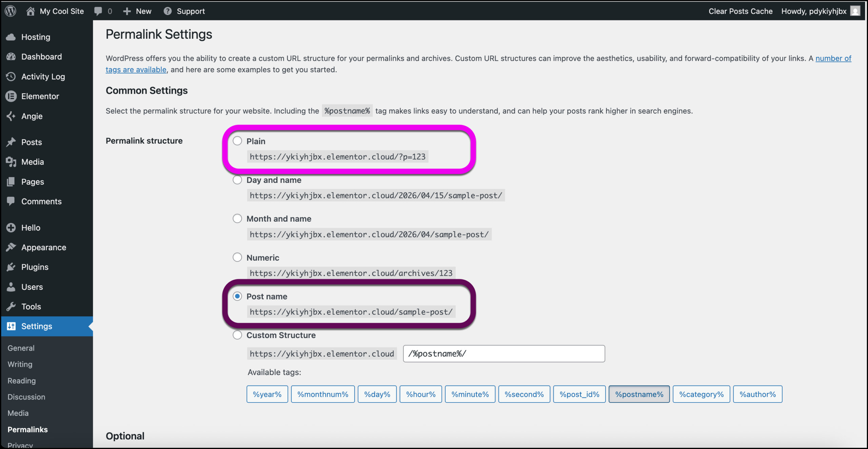
Task: Open the Media library icon
Action: click(11, 162)
